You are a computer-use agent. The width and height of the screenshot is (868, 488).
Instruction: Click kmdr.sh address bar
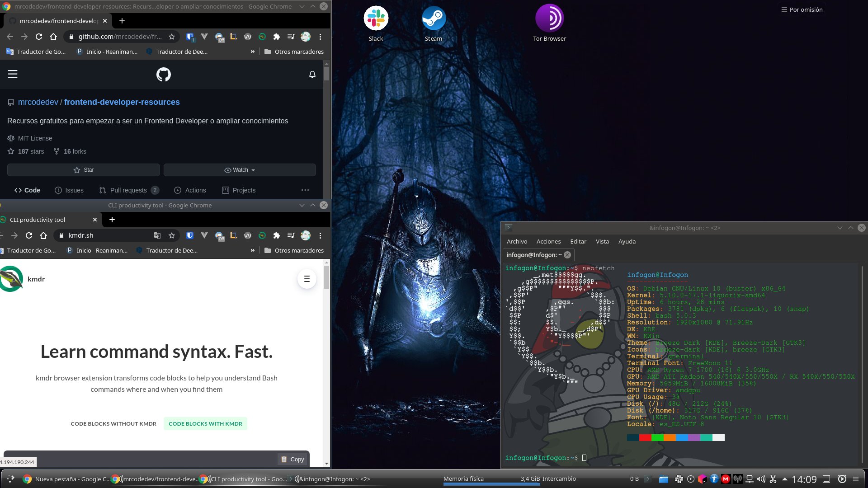(x=108, y=235)
